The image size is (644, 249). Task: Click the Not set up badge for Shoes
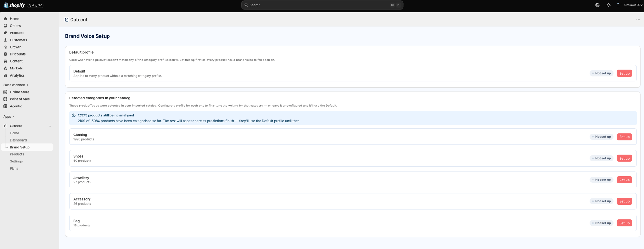point(601,158)
